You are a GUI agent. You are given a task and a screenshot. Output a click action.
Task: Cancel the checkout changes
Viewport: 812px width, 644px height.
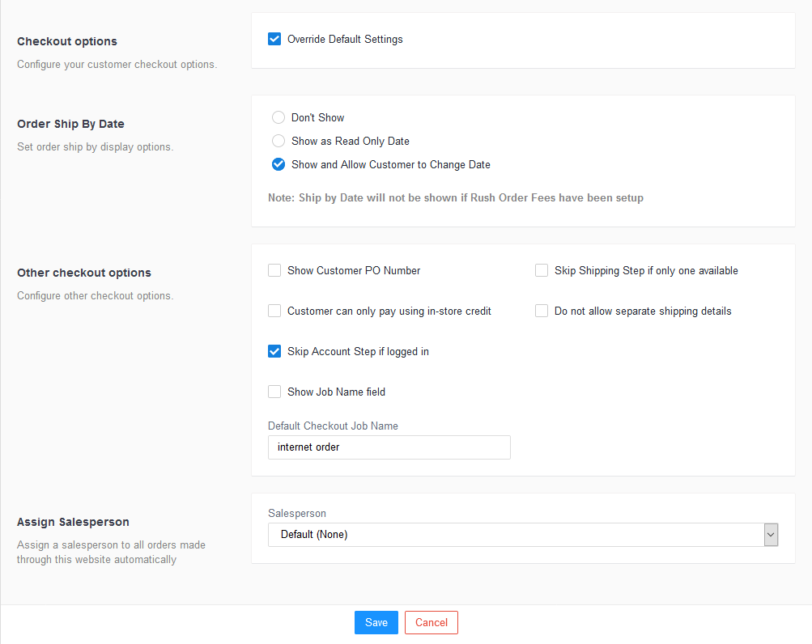pyautogui.click(x=431, y=622)
